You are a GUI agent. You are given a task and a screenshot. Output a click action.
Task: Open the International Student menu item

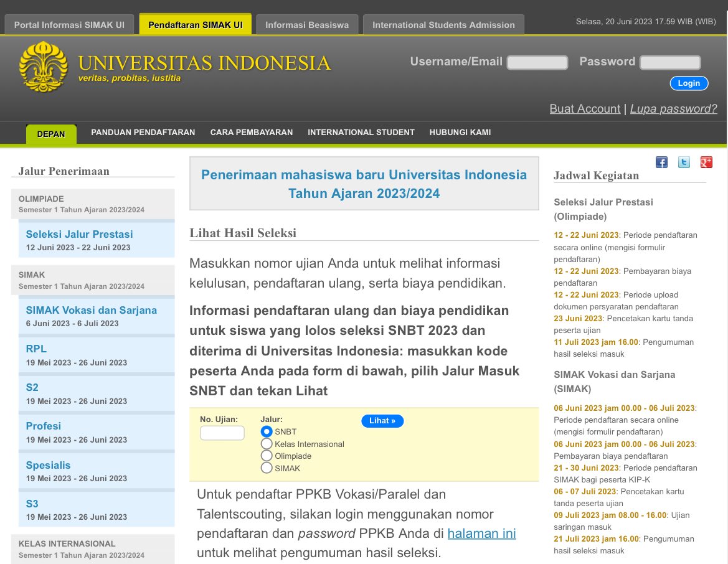click(361, 133)
